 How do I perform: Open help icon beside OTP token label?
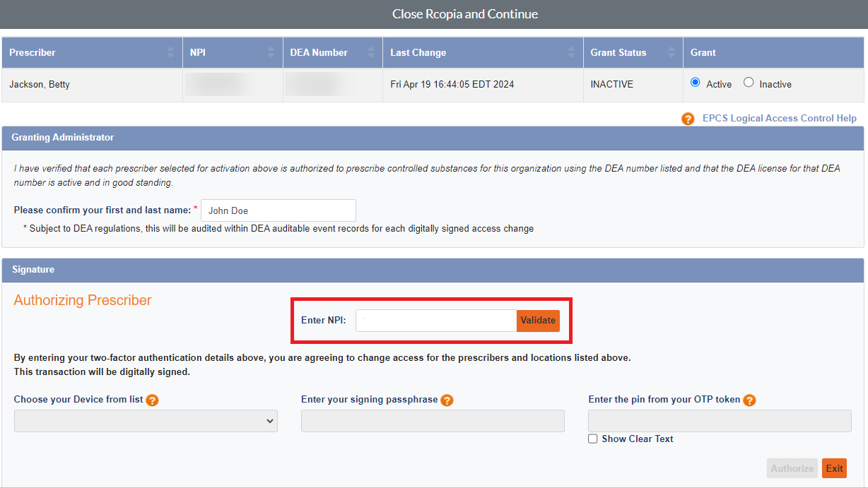[x=749, y=400]
